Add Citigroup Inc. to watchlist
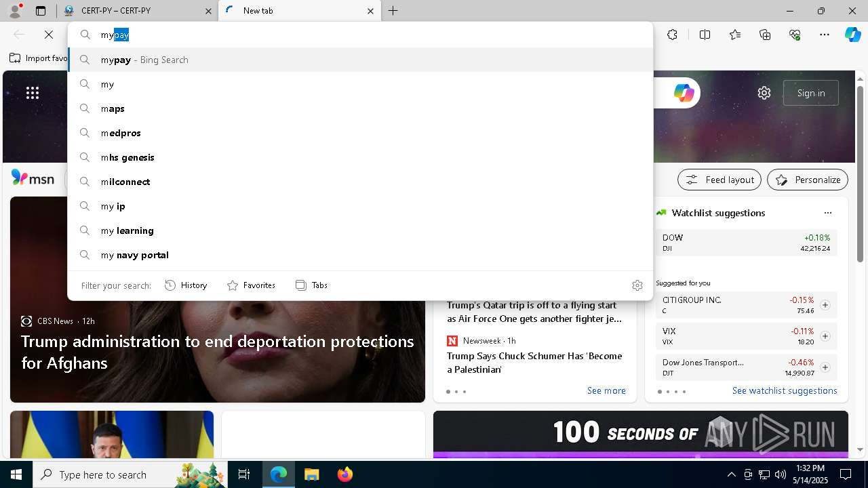The height and width of the screenshot is (488, 868). (825, 305)
